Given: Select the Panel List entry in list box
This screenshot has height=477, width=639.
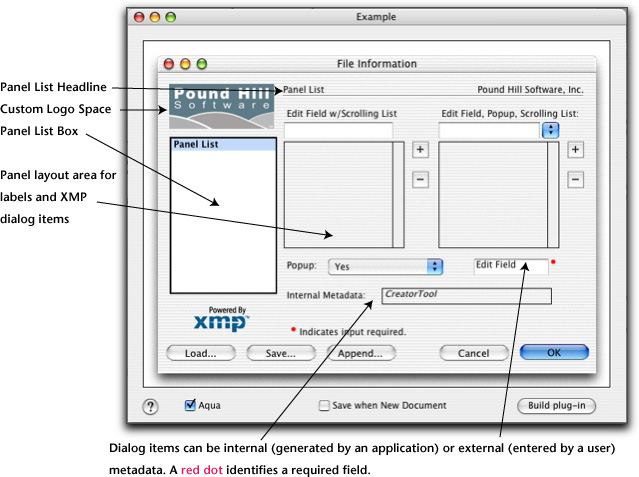Looking at the screenshot, I should pos(220,145).
